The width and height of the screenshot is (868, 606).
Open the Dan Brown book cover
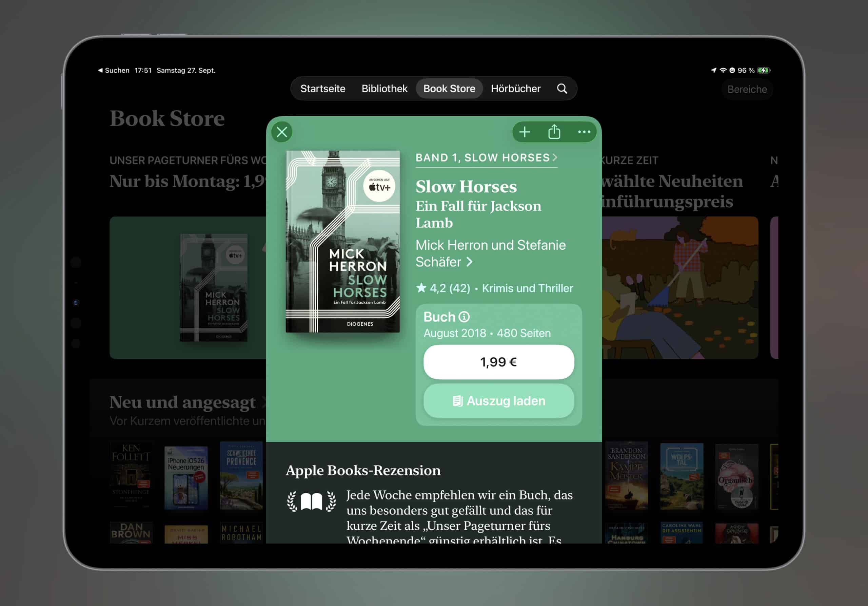[131, 533]
